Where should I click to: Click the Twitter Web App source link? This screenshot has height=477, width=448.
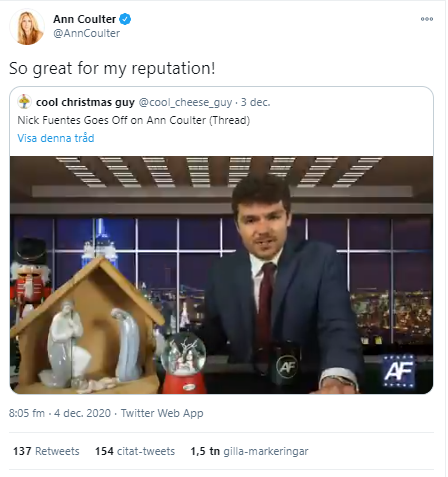point(162,413)
